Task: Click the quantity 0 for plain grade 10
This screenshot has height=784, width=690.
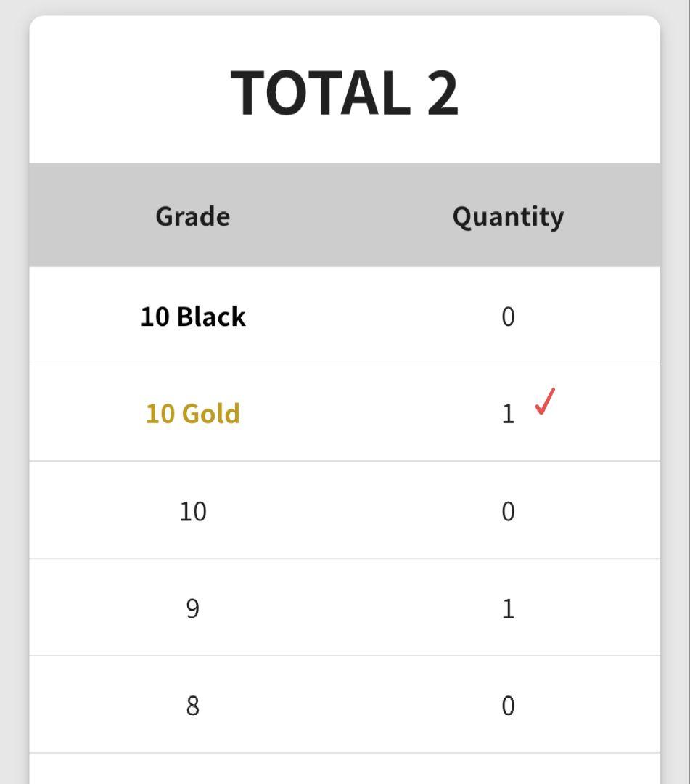Action: pos(508,512)
